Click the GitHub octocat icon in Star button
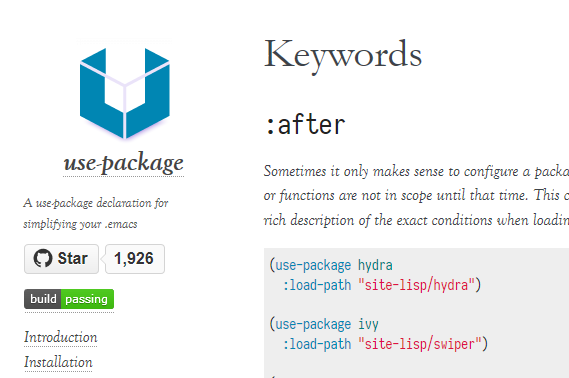The height and width of the screenshot is (378, 569). pos(43,259)
